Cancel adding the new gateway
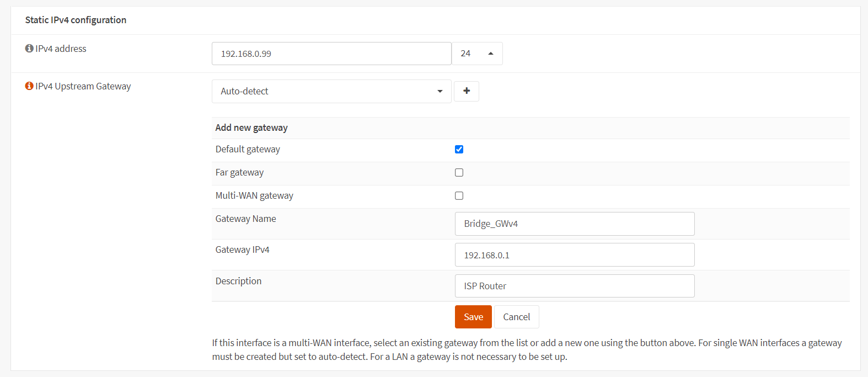This screenshot has height=377, width=868. point(516,317)
